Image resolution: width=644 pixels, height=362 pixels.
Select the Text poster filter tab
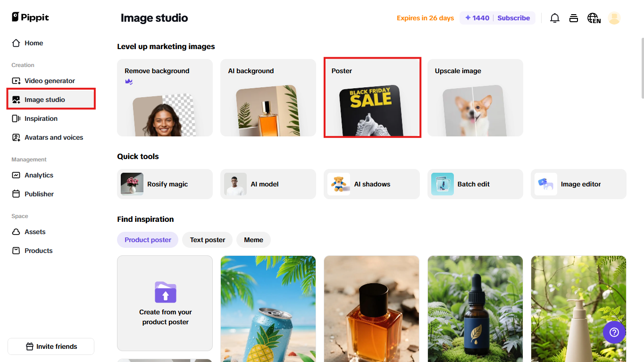click(207, 240)
